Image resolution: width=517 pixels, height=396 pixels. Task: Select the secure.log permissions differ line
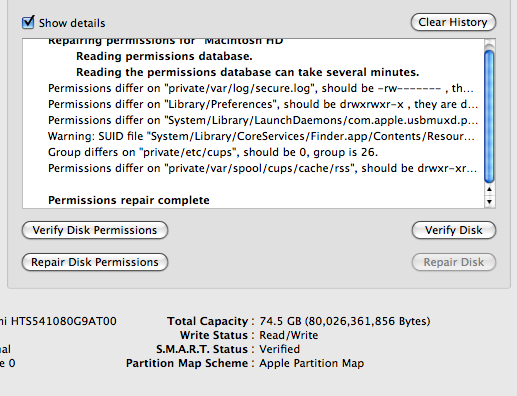(261, 88)
